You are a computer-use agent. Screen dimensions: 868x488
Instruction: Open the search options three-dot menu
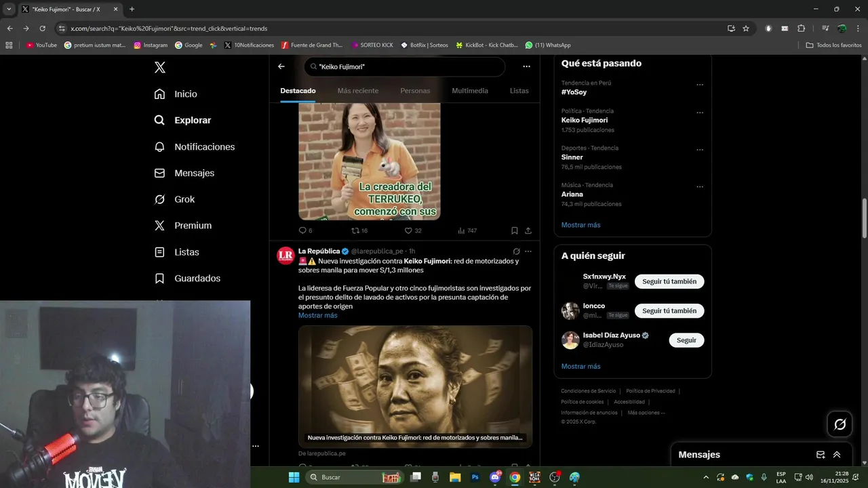[526, 66]
